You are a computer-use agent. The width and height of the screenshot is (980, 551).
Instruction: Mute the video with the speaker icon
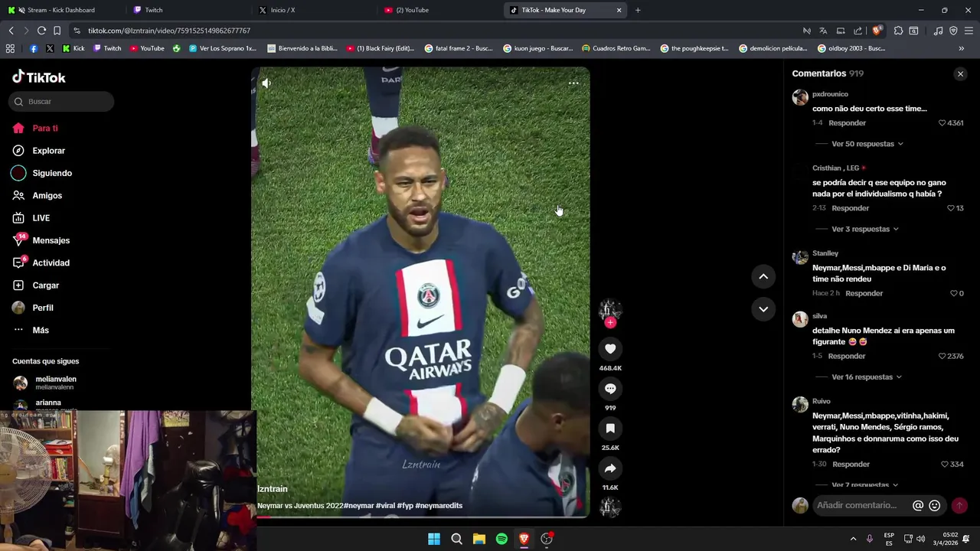click(x=266, y=83)
